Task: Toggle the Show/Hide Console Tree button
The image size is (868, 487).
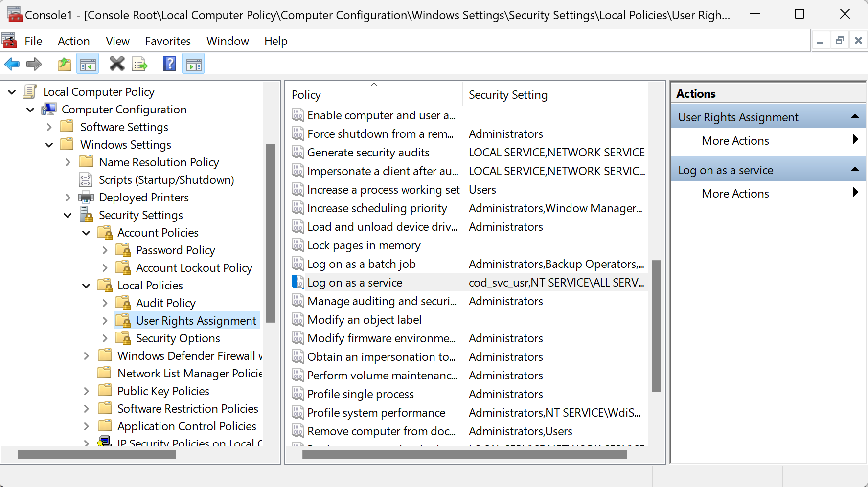Action: [x=88, y=64]
